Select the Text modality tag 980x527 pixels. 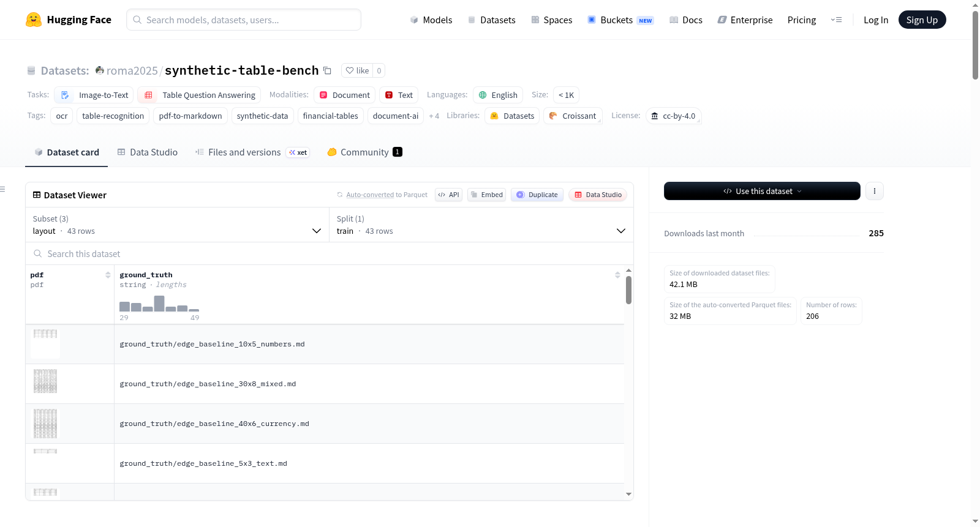point(399,95)
